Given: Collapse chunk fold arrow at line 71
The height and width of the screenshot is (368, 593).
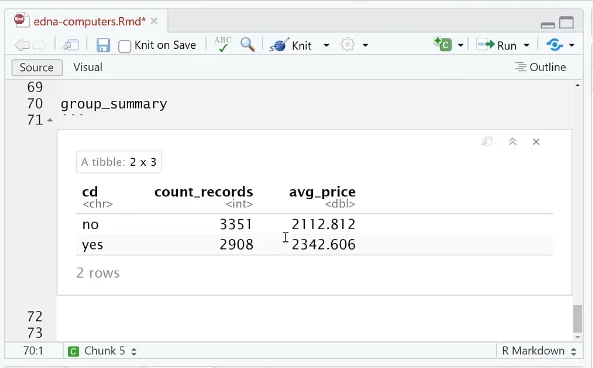Looking at the screenshot, I should click(x=50, y=120).
